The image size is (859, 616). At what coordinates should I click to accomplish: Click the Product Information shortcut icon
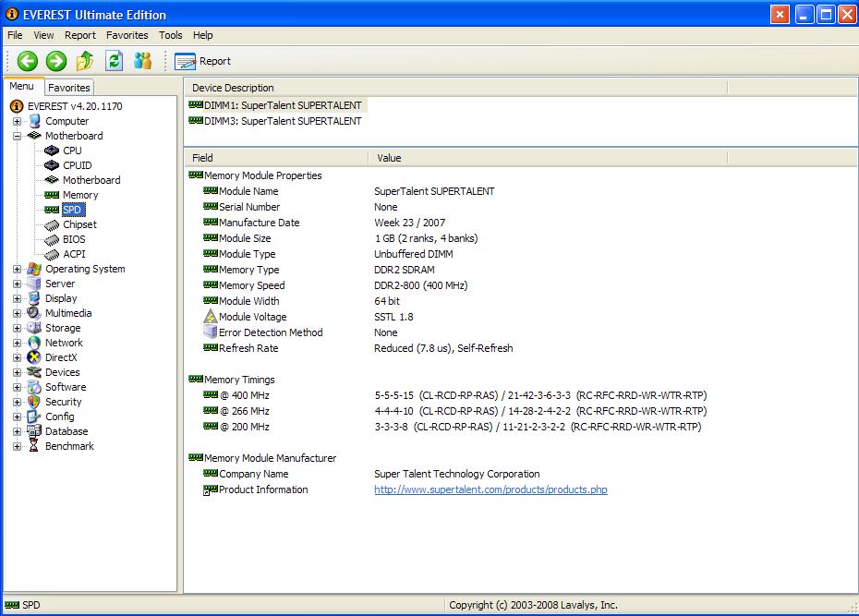[211, 489]
